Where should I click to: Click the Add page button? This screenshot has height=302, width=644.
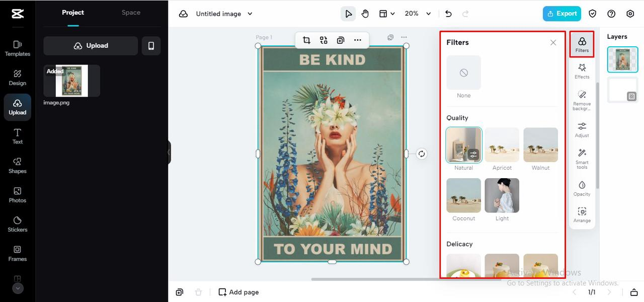coord(238,292)
